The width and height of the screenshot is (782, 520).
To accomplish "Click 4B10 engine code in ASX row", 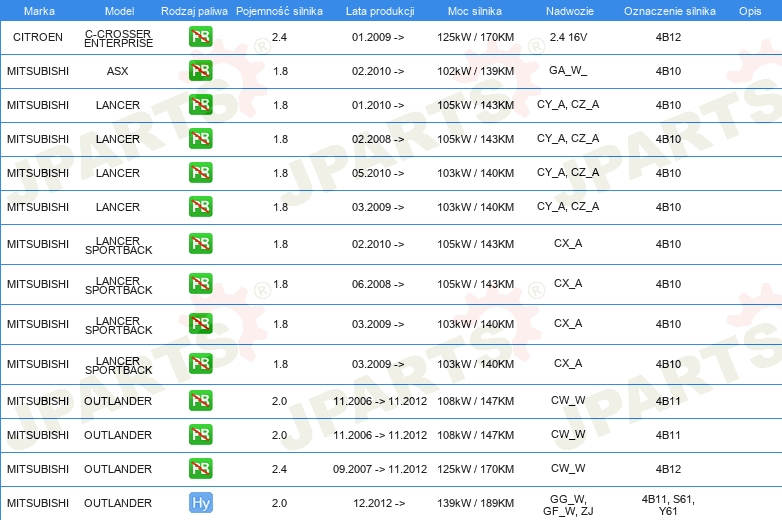I will [x=668, y=71].
